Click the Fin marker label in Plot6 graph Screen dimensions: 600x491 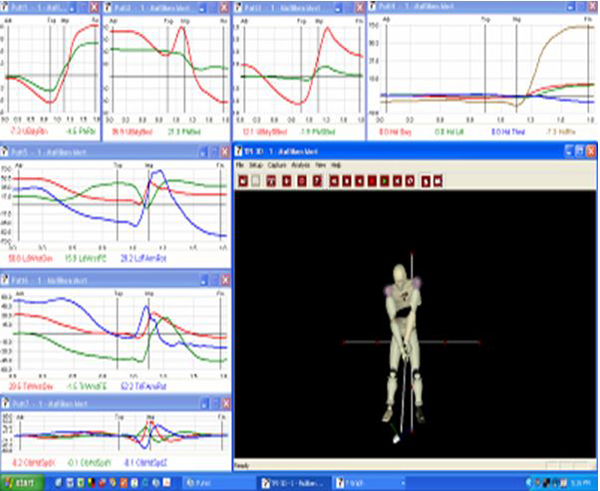point(220,294)
